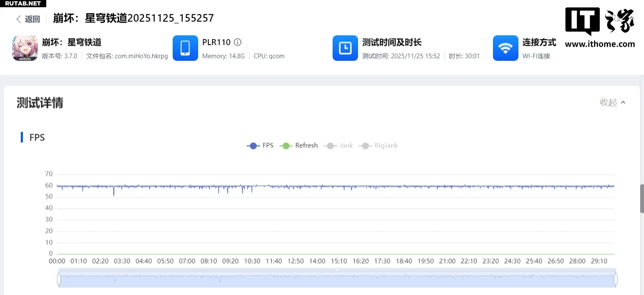Click the left handle of zoom slider
Image resolution: width=644 pixels, height=295 pixels.
tap(59, 279)
